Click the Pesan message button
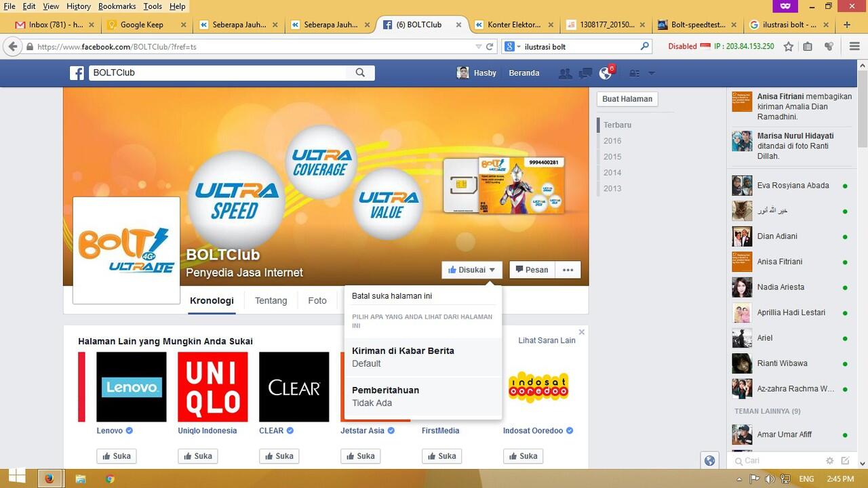Image resolution: width=868 pixels, height=488 pixels. (532, 270)
